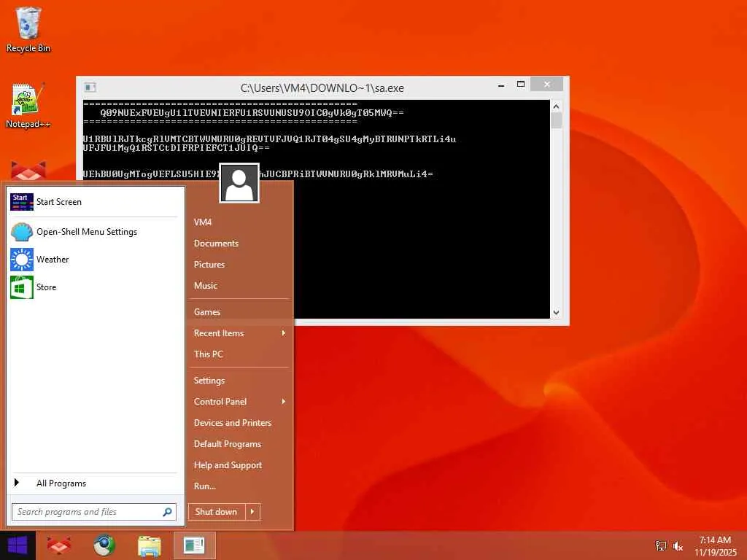Viewport: 747px width, 560px height.
Task: Open the Run... dialog
Action: [239, 486]
